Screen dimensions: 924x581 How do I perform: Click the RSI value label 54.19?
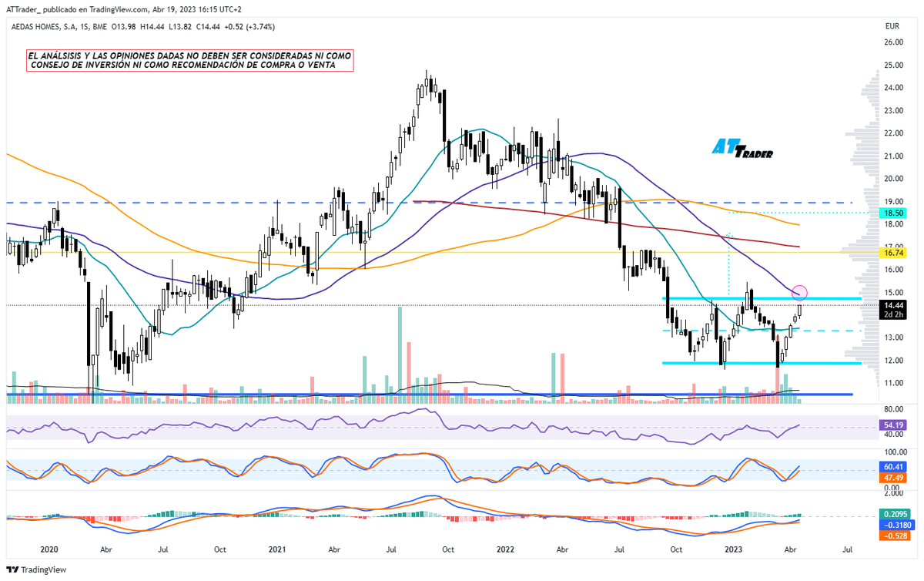(892, 425)
